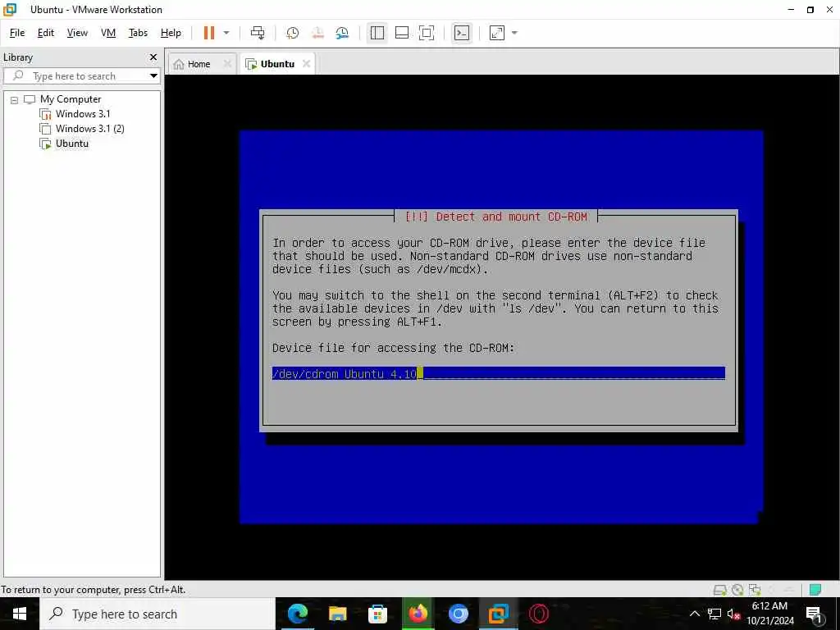Open the stretch guest dropdown arrow
Screen dimensions: 840x630
tap(515, 33)
